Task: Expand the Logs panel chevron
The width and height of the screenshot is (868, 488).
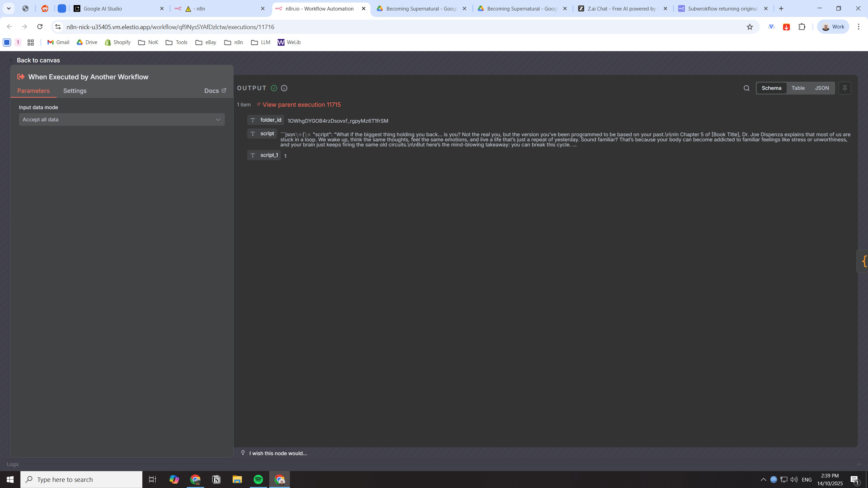Action: click(x=859, y=464)
